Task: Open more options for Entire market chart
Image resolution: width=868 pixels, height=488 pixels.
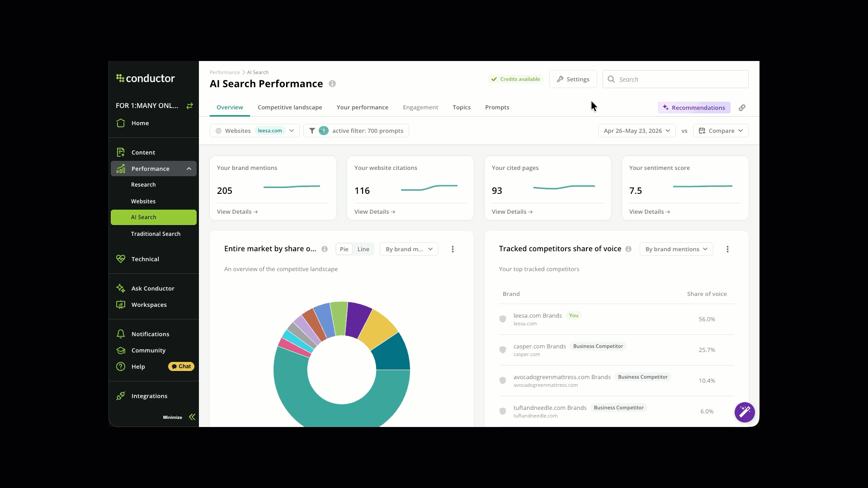Action: tap(453, 249)
